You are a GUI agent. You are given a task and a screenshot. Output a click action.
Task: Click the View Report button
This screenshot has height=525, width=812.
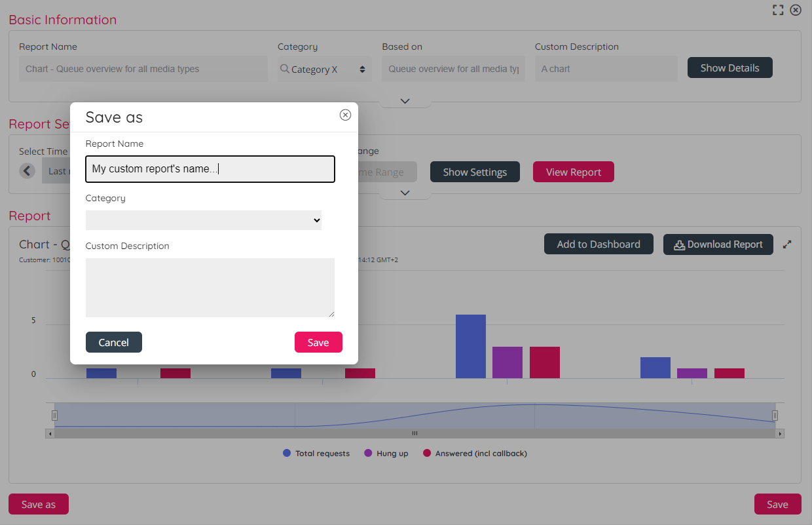point(573,172)
